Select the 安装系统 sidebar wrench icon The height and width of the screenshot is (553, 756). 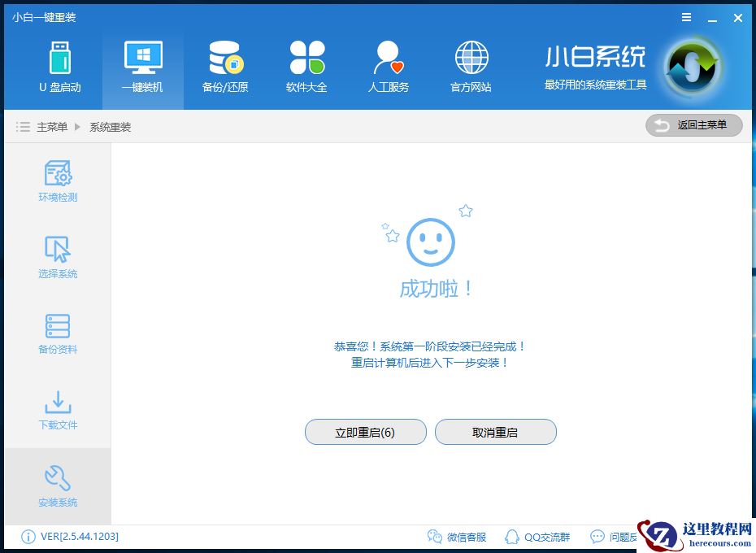click(57, 480)
